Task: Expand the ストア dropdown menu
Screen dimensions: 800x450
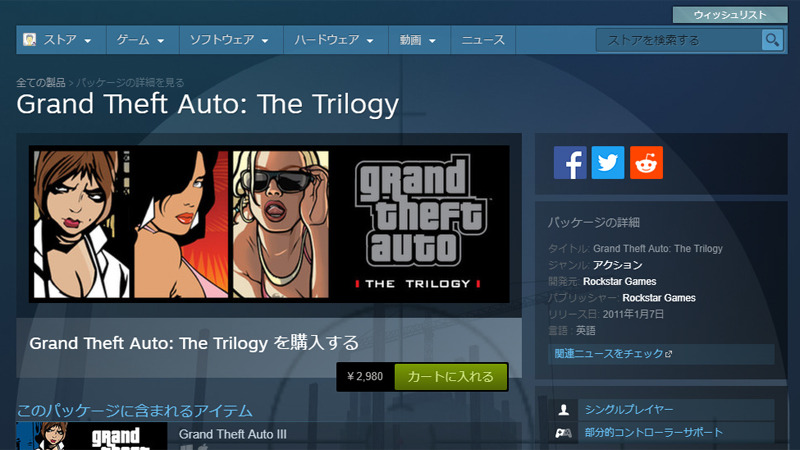Action: 61,40
